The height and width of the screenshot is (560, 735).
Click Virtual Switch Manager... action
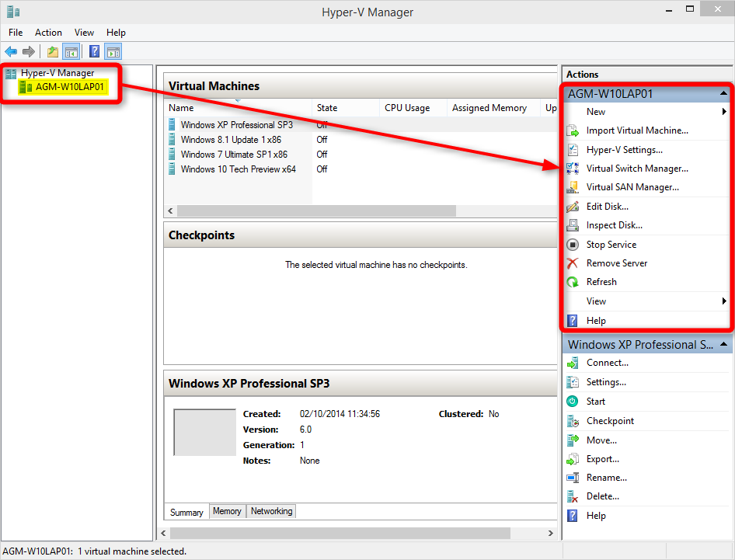[637, 169]
